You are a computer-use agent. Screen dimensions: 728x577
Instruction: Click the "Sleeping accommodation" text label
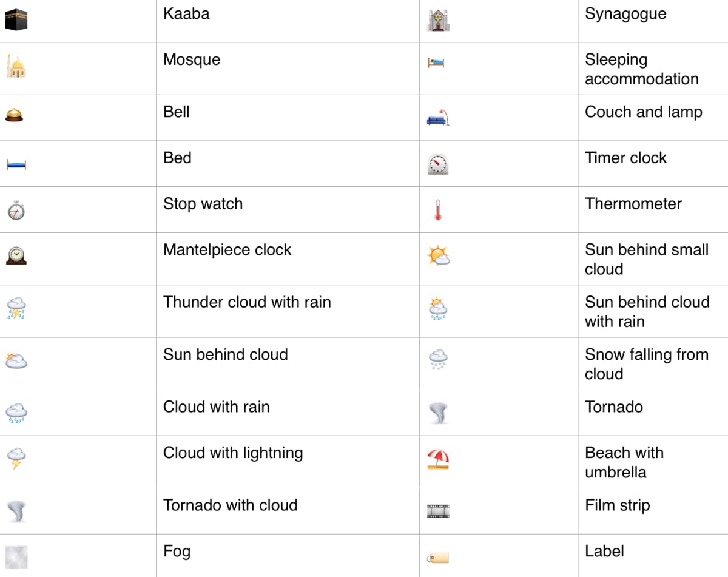(641, 69)
